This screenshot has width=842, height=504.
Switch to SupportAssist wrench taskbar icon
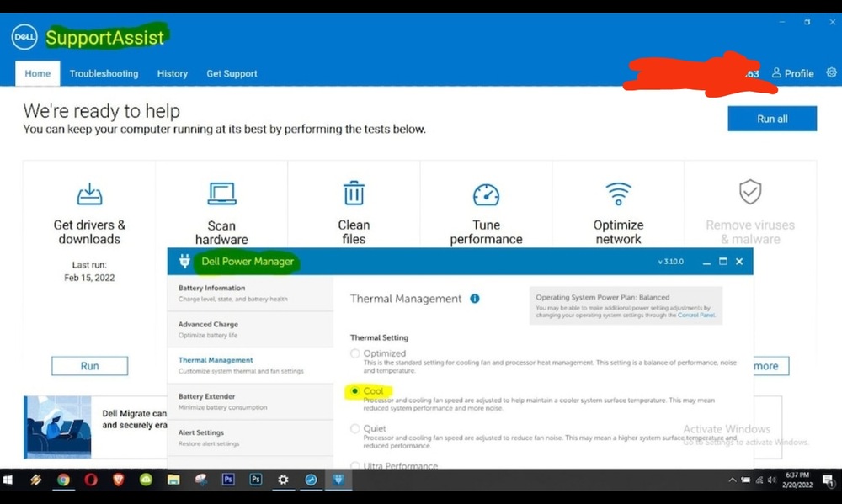(x=311, y=480)
